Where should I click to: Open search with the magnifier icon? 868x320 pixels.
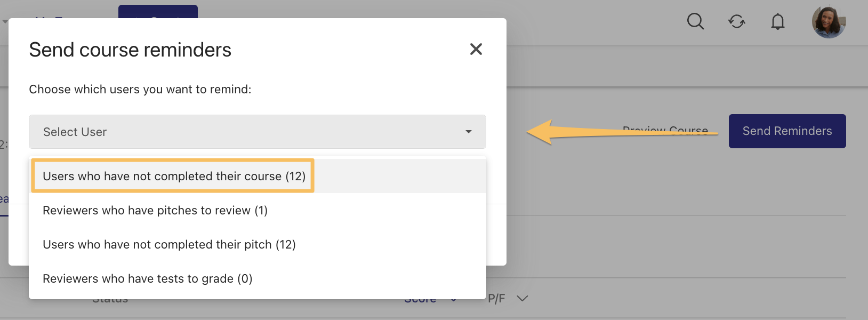coord(695,21)
